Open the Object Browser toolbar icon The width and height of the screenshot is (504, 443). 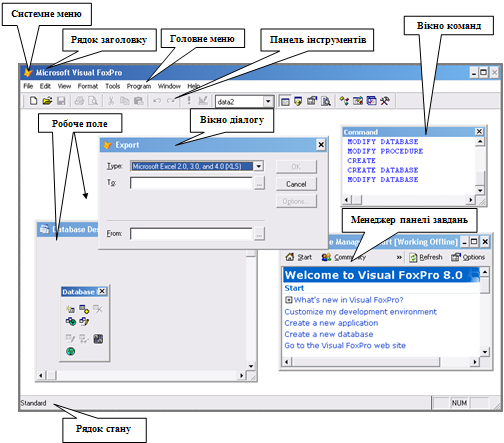[358, 101]
